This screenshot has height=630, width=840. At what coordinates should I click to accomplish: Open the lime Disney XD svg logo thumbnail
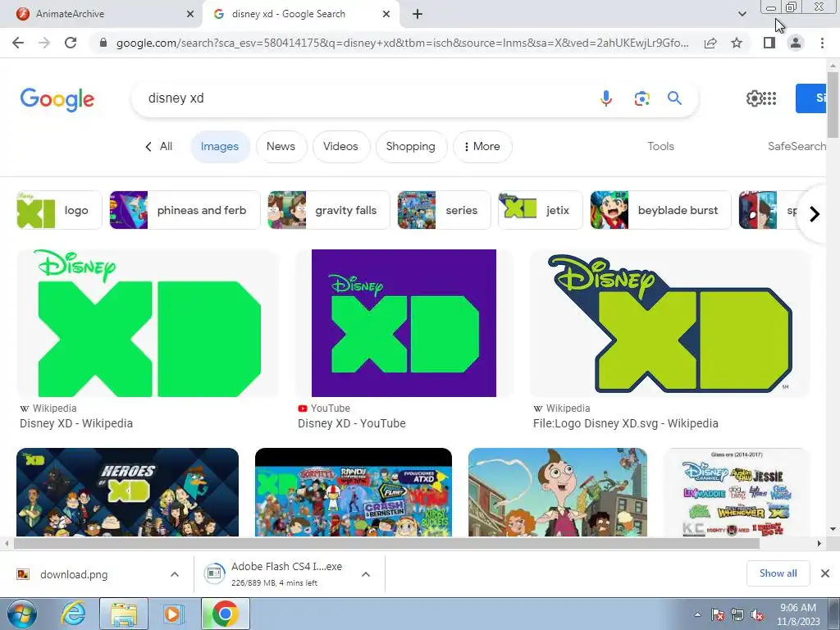pos(669,323)
